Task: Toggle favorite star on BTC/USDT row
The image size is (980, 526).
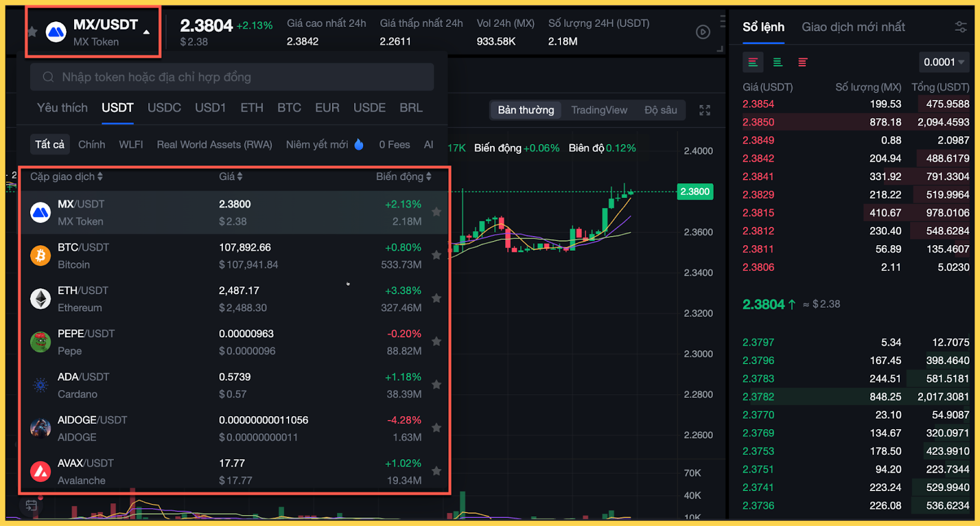Action: tap(436, 255)
